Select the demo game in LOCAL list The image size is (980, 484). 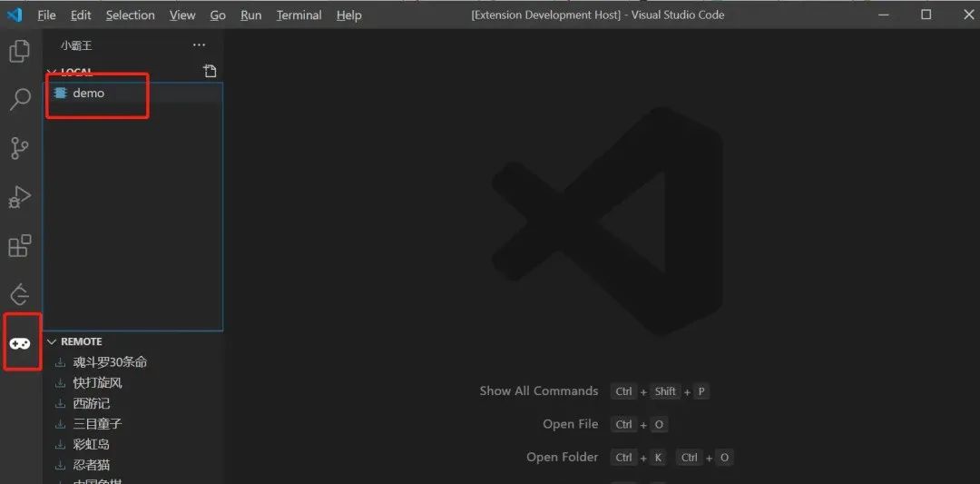(132, 94)
